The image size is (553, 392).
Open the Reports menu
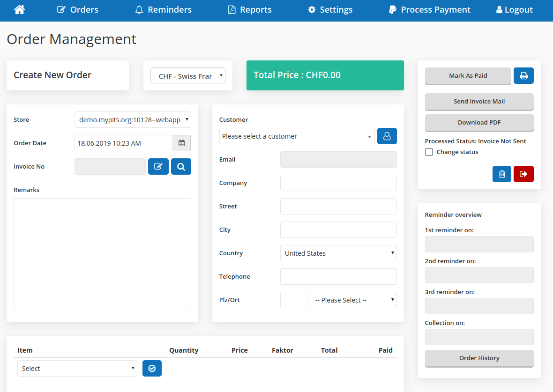click(250, 10)
